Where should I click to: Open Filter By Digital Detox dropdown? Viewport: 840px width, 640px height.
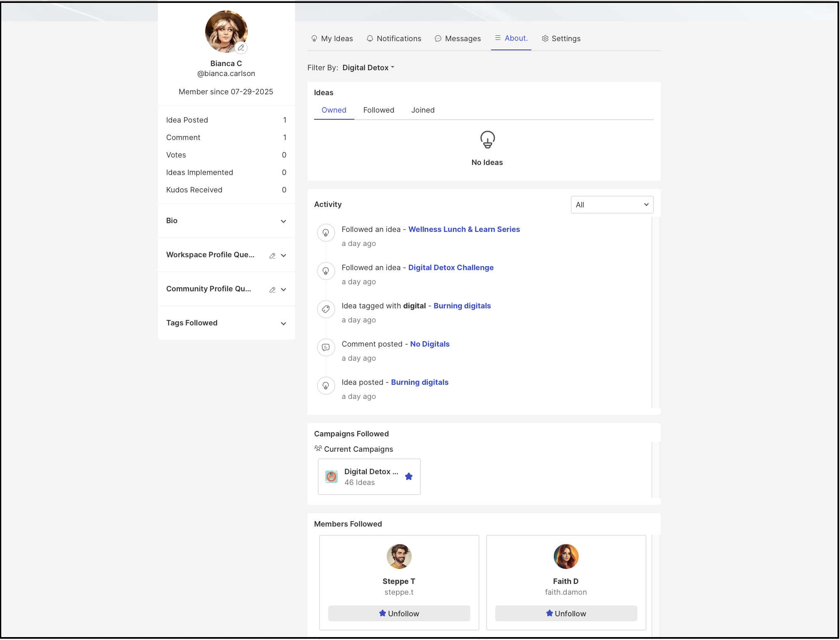point(368,68)
